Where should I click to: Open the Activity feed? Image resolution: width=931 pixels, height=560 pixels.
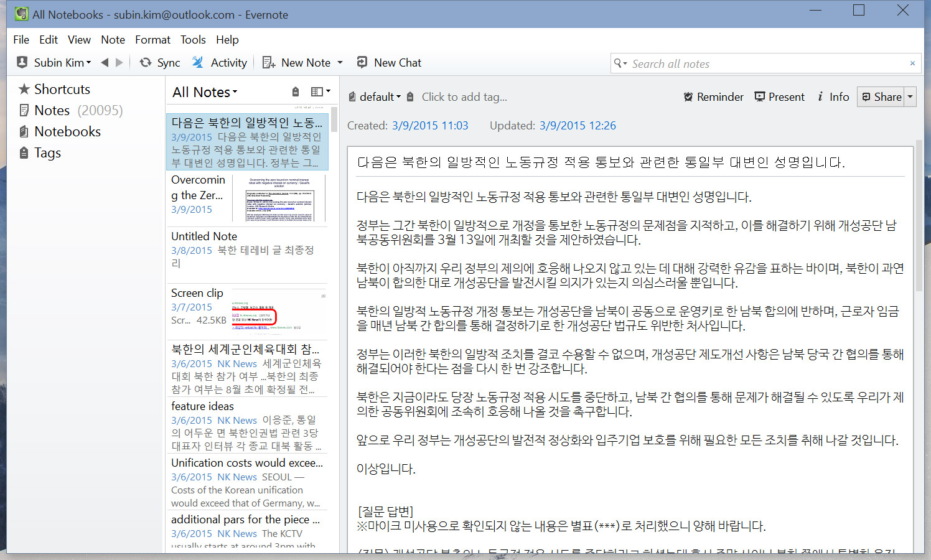[x=220, y=63]
